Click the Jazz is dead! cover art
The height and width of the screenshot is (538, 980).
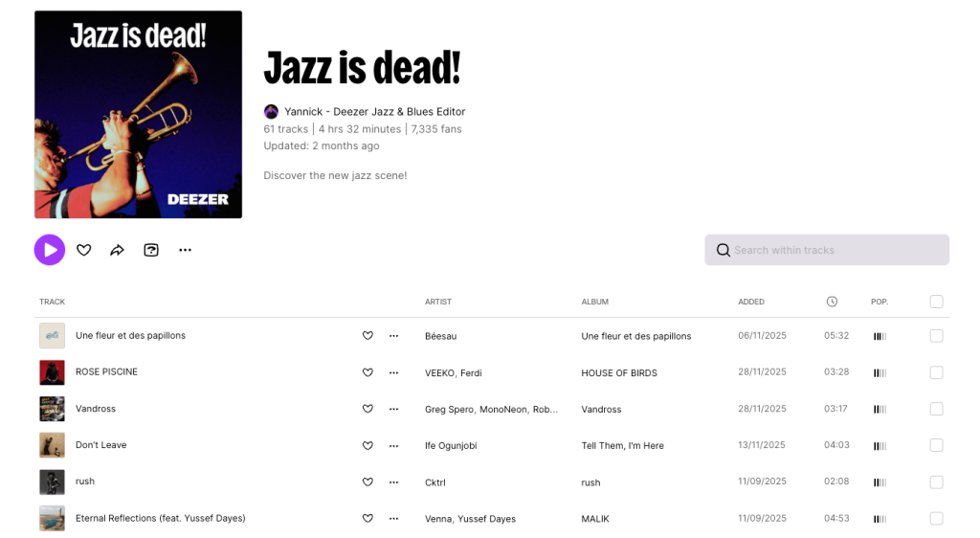point(138,114)
